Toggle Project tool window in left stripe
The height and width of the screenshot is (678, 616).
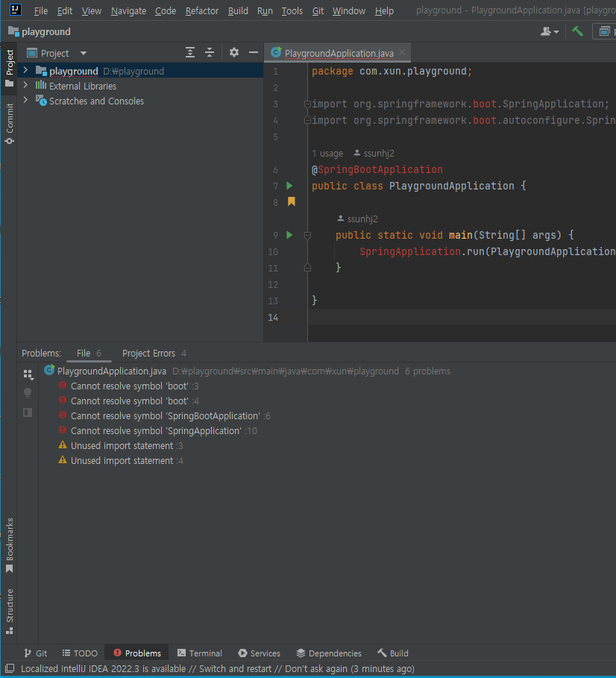10,67
